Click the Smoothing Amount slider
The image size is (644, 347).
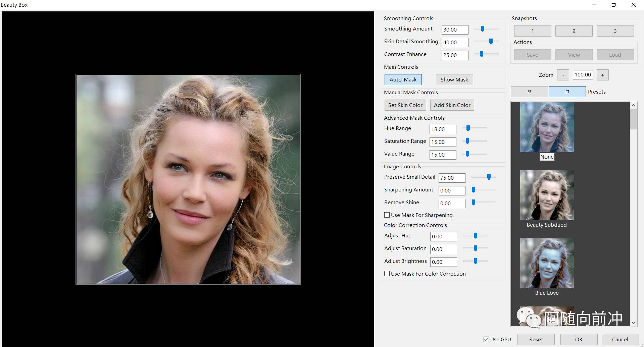pos(486,29)
